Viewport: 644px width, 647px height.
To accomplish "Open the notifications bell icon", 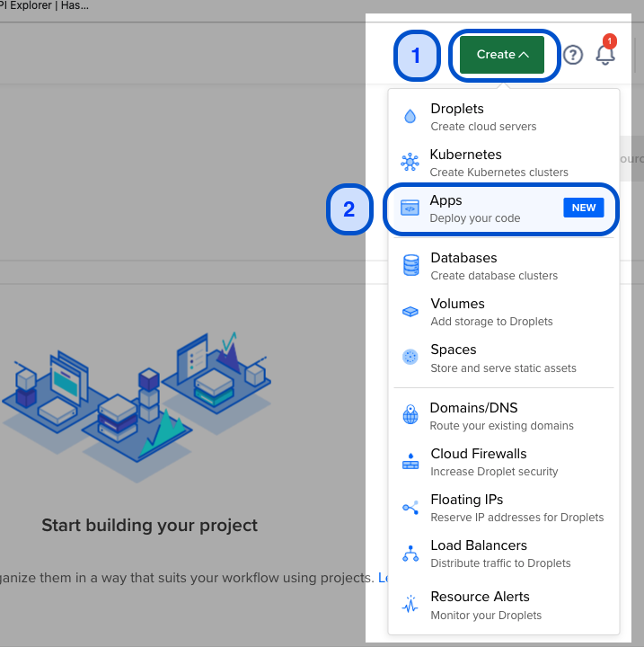I will point(605,54).
